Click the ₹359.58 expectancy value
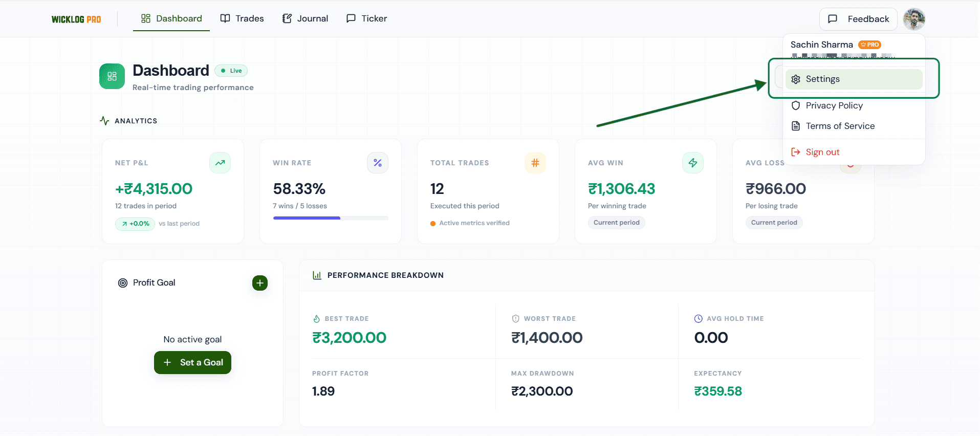 tap(718, 391)
